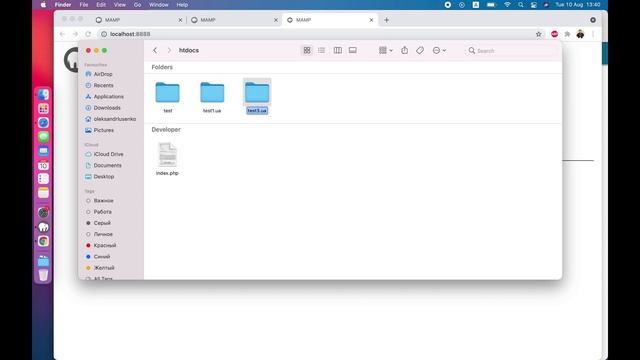Open Safari from the Dock
640x360 pixels.
[43, 123]
